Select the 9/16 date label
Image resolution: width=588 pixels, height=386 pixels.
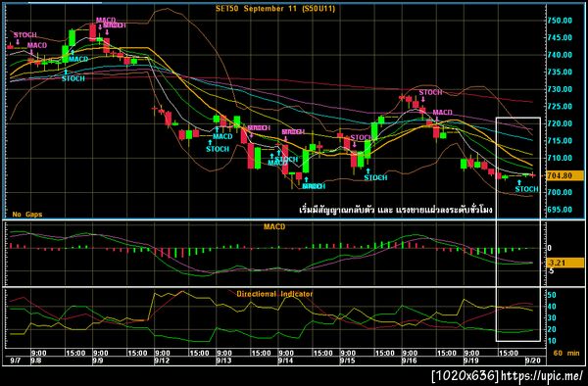409,361
